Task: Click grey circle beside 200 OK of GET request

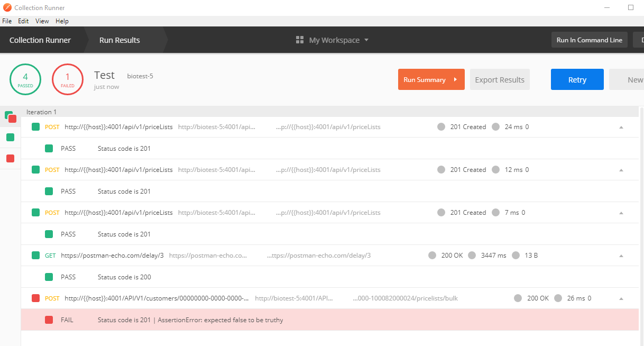Action: [432, 256]
